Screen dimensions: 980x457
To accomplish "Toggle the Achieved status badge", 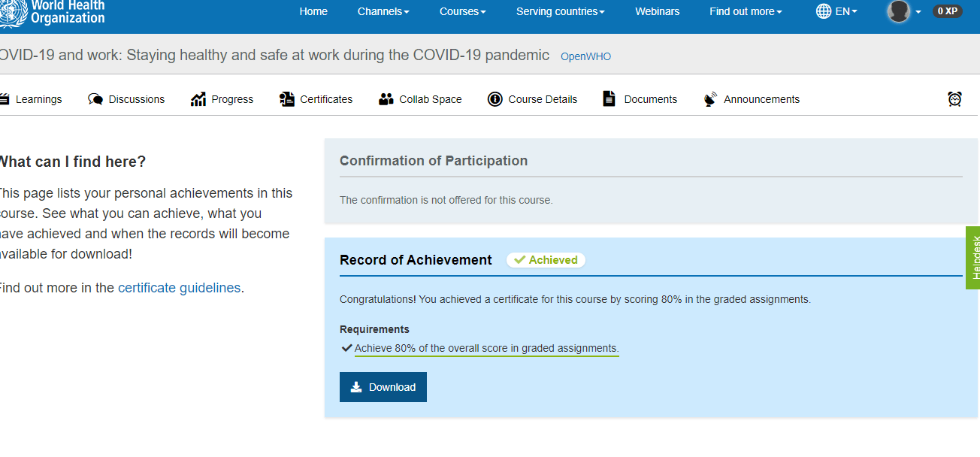I will (x=546, y=259).
